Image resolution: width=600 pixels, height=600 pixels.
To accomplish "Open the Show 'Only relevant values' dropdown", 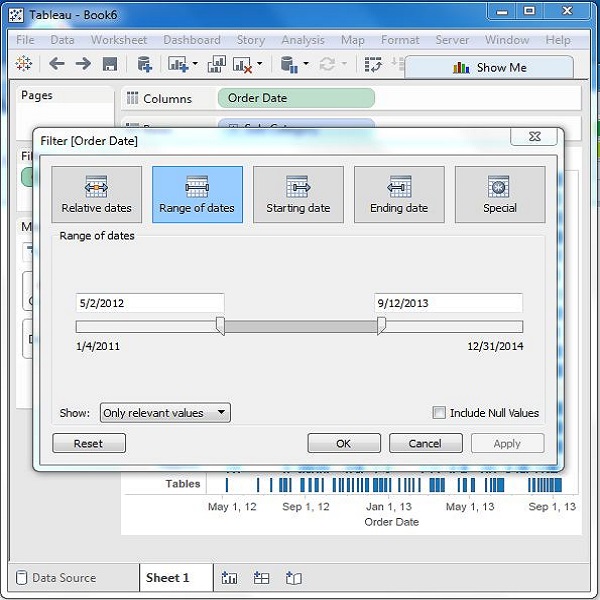I will (x=165, y=413).
